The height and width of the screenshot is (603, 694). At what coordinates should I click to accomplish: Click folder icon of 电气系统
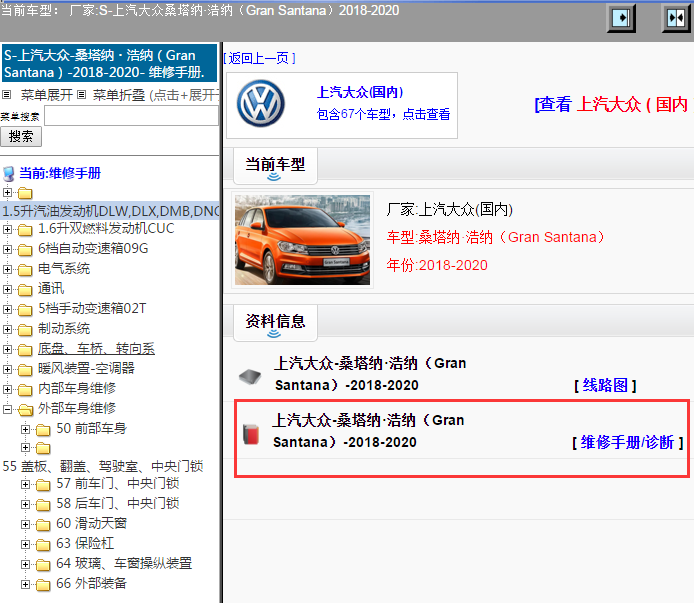pos(25,270)
